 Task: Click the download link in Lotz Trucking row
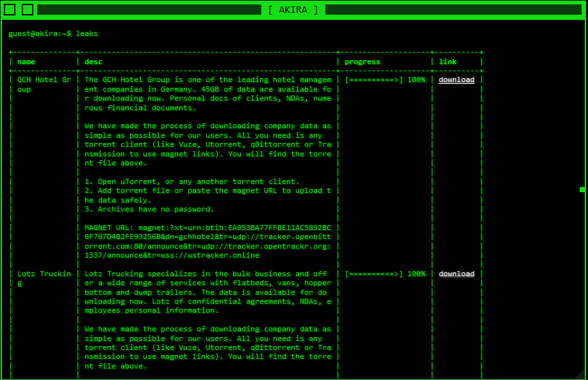pos(457,274)
